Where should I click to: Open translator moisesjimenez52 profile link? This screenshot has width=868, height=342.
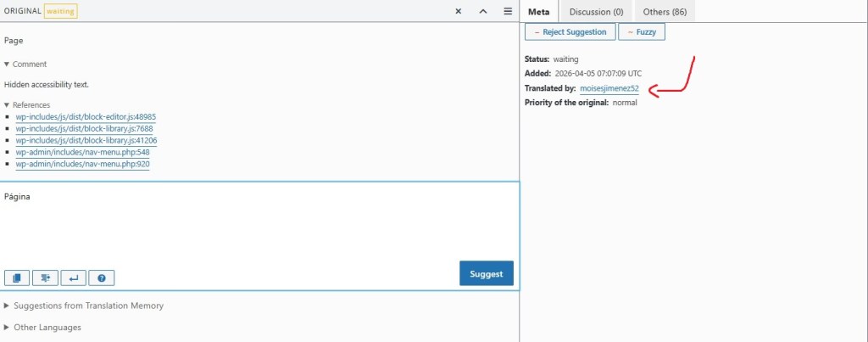tap(609, 88)
